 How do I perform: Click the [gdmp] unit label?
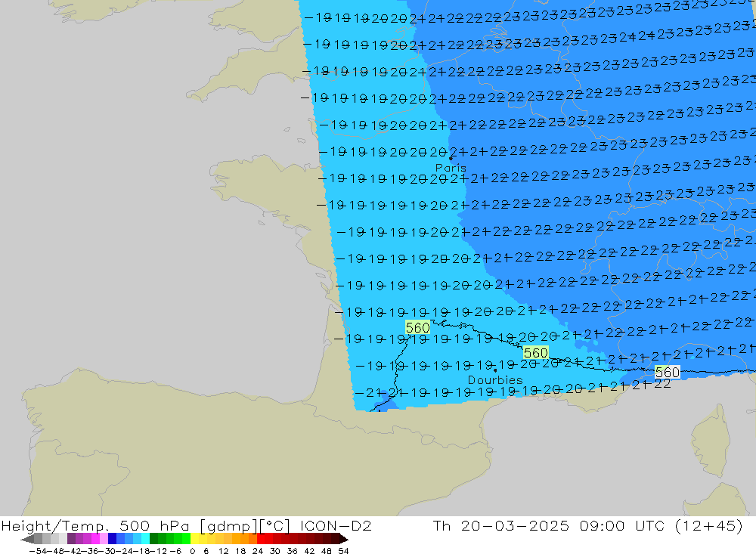pyautogui.click(x=228, y=526)
